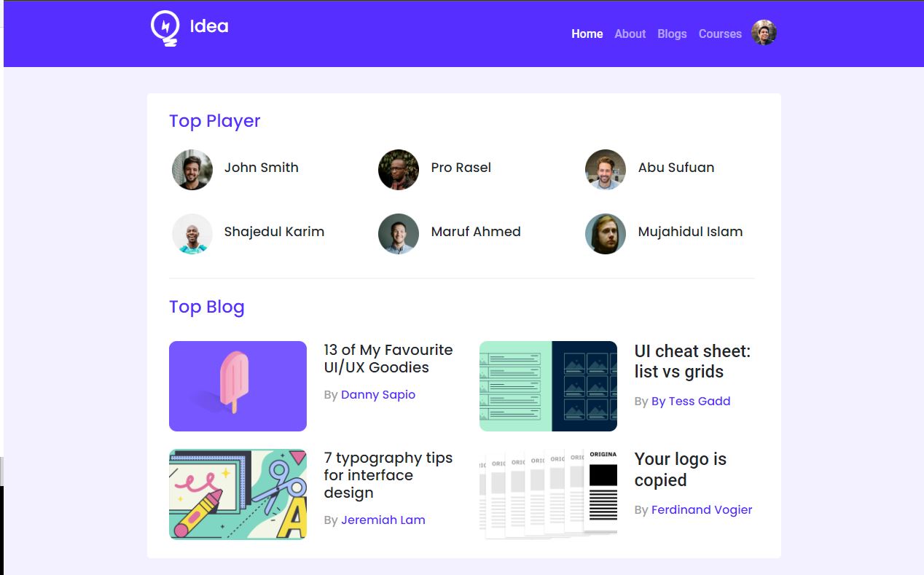Open Maruf Ahmed's profile picture
This screenshot has width=924, height=575.
[x=399, y=234]
